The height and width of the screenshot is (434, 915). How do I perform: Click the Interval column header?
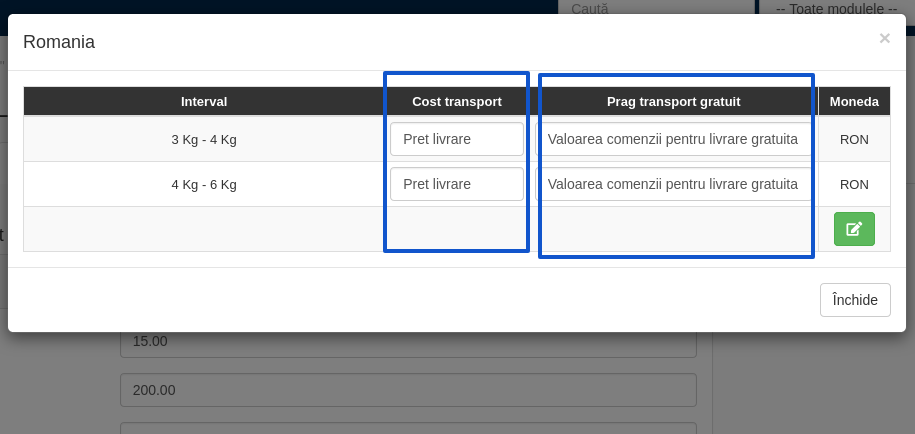(x=204, y=102)
